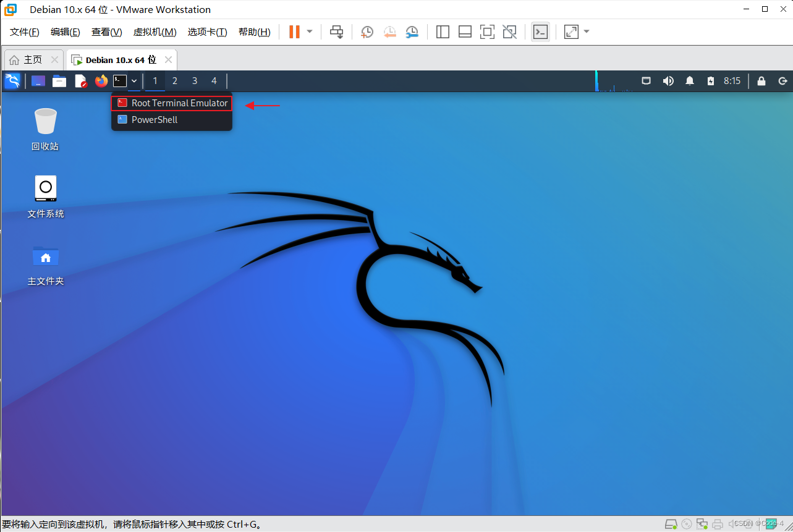The height and width of the screenshot is (532, 793).
Task: Click the CPU graph monitor in panel
Action: tap(614, 81)
